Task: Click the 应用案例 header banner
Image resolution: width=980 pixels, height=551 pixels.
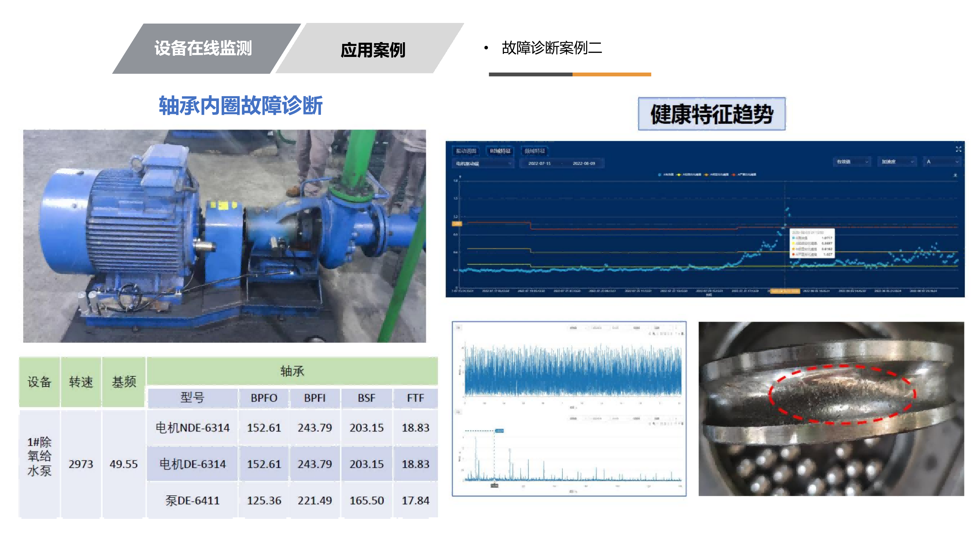Action: coord(372,49)
